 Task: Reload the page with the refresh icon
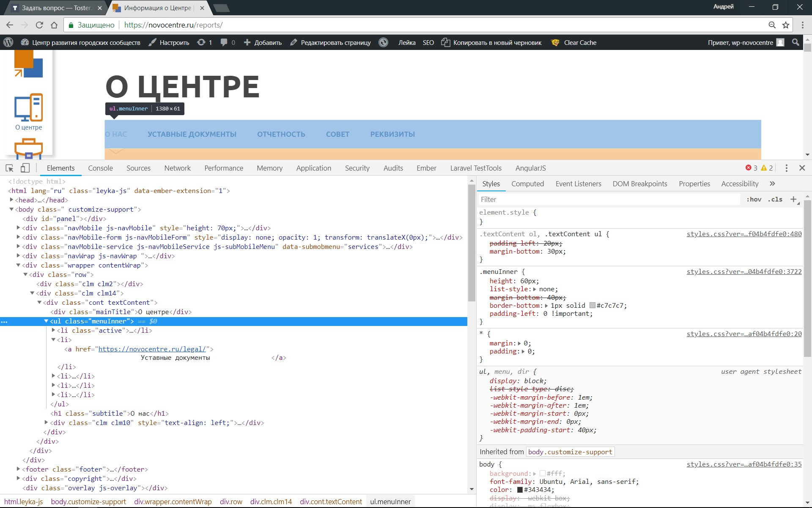39,25
